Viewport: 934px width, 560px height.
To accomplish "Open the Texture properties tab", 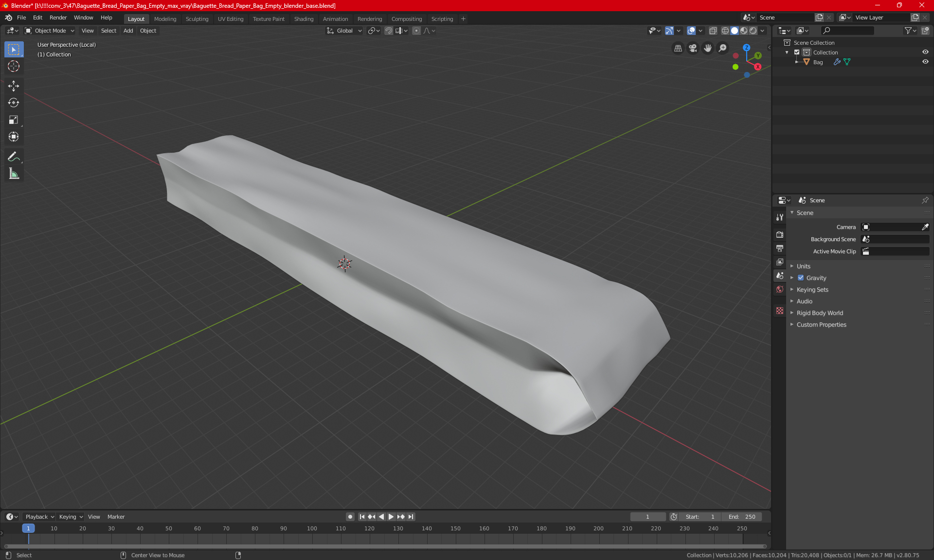I will tap(780, 311).
